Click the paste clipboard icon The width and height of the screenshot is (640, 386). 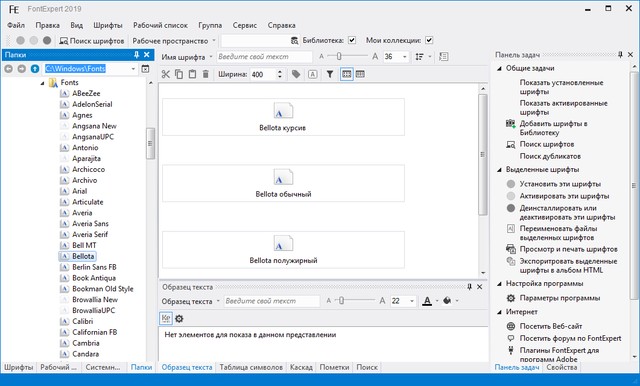pyautogui.click(x=192, y=74)
